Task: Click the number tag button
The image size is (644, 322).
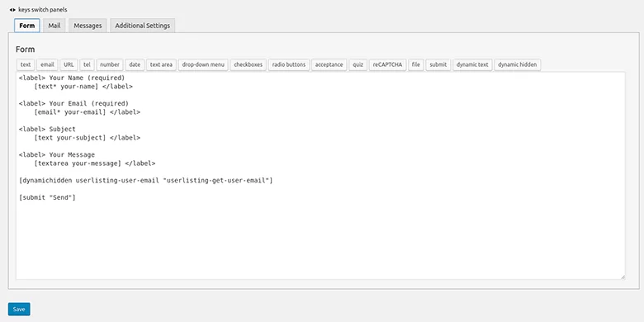Action: click(x=110, y=64)
